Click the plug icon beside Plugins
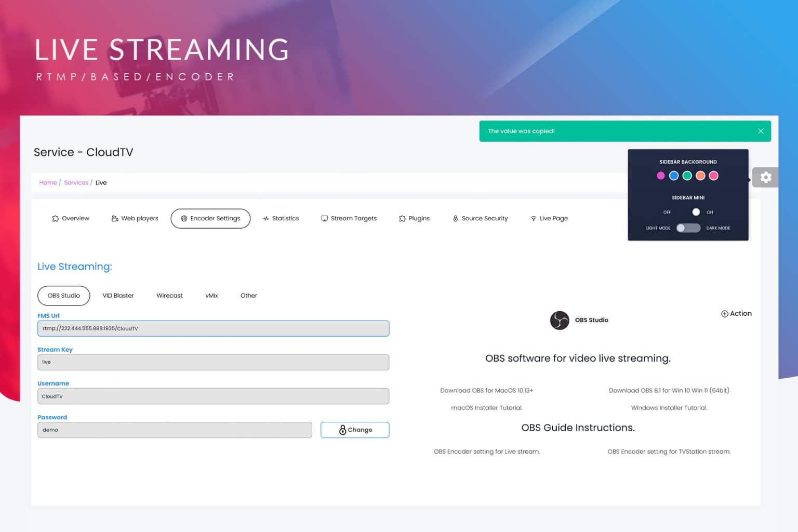Viewport: 798px width, 532px height. coord(401,218)
